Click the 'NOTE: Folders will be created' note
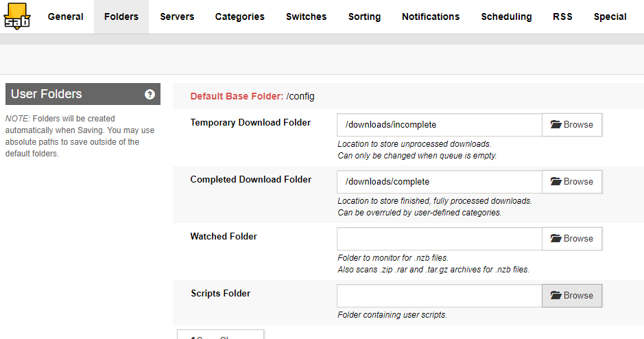644x339 pixels. point(80,136)
